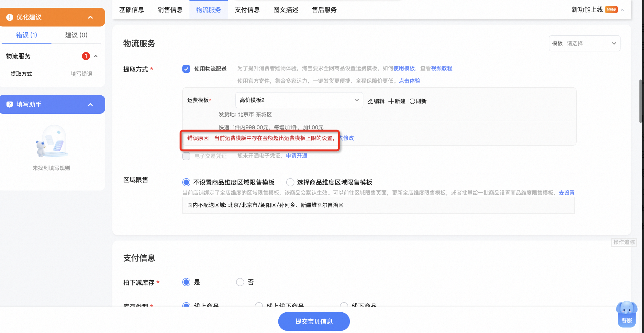Open the 模板 请选择 dropdown

584,43
